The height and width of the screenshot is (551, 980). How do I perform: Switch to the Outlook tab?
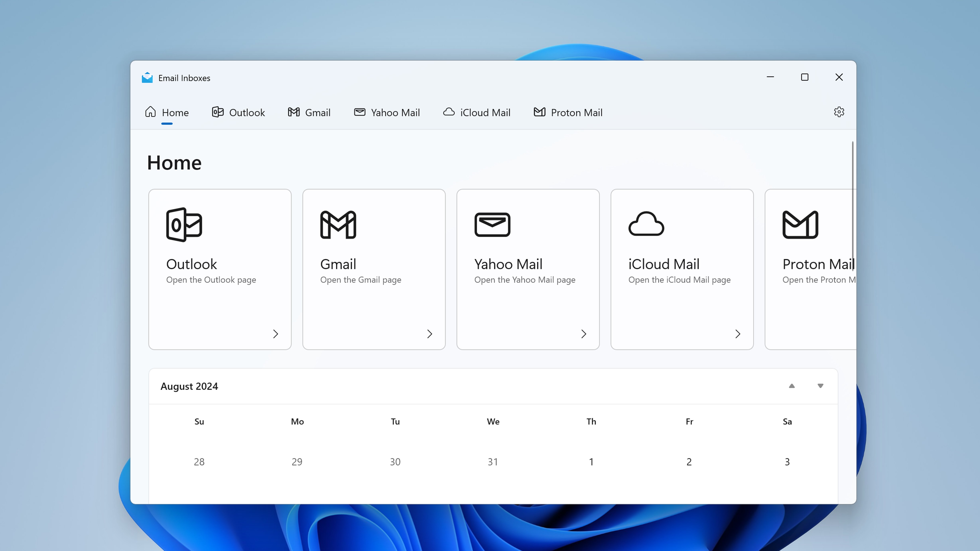[x=238, y=113]
